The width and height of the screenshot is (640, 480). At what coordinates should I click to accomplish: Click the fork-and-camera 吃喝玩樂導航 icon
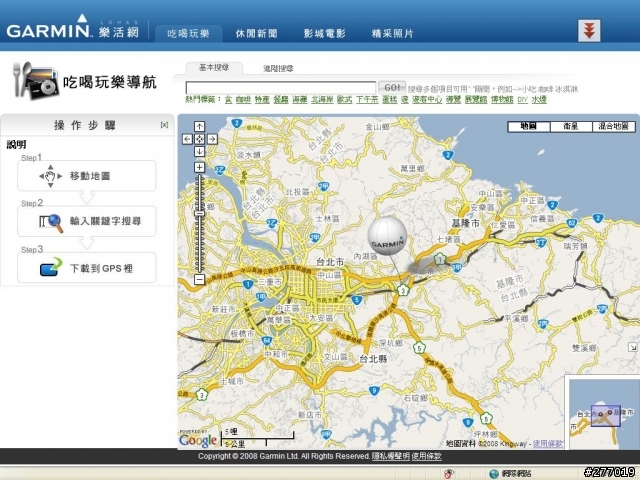36,81
